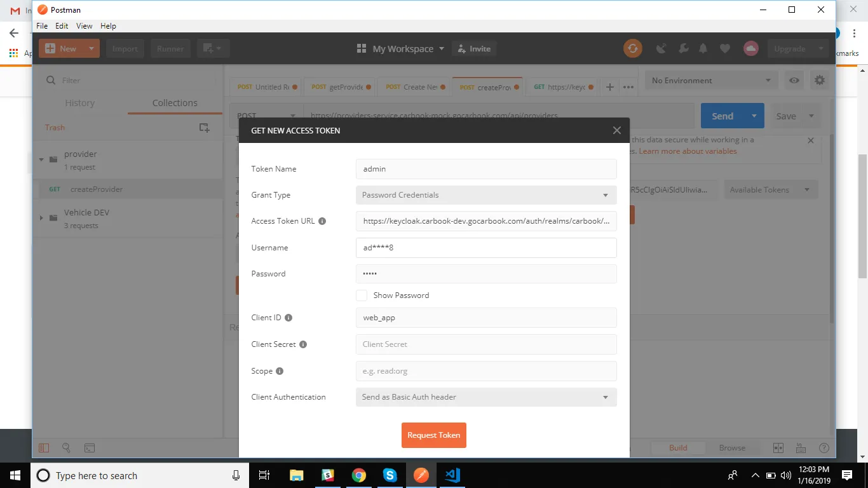This screenshot has height=488, width=868.
Task: Click the Token Name input field
Action: 486,169
